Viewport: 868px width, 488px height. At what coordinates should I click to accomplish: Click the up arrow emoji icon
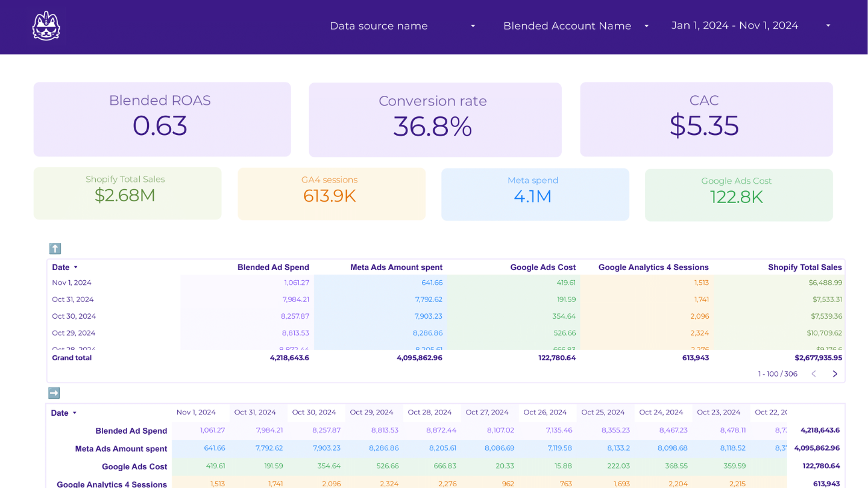click(x=55, y=248)
